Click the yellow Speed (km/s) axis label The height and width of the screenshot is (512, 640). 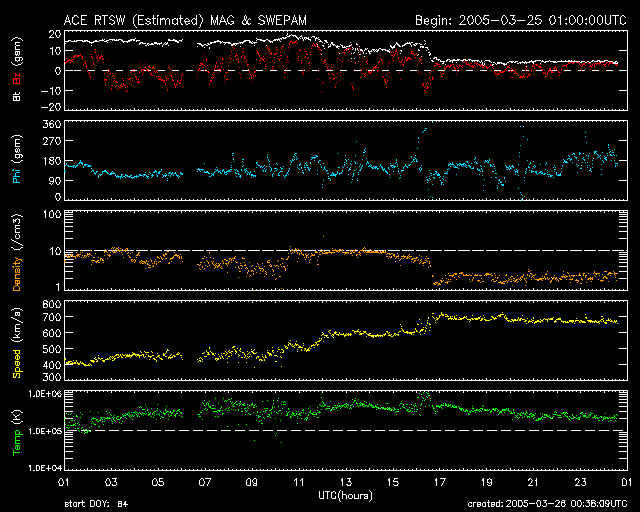pyautogui.click(x=17, y=340)
